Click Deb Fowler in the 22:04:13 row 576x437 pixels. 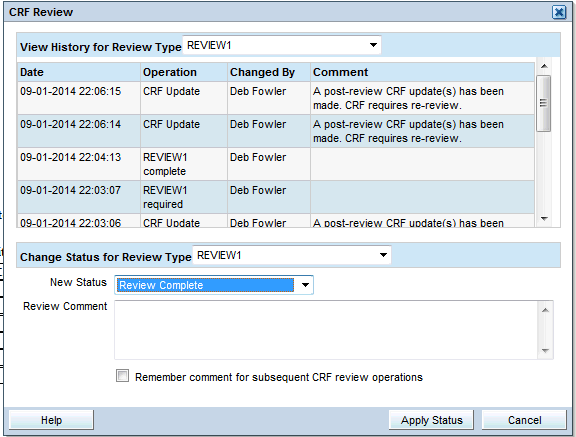(x=258, y=157)
